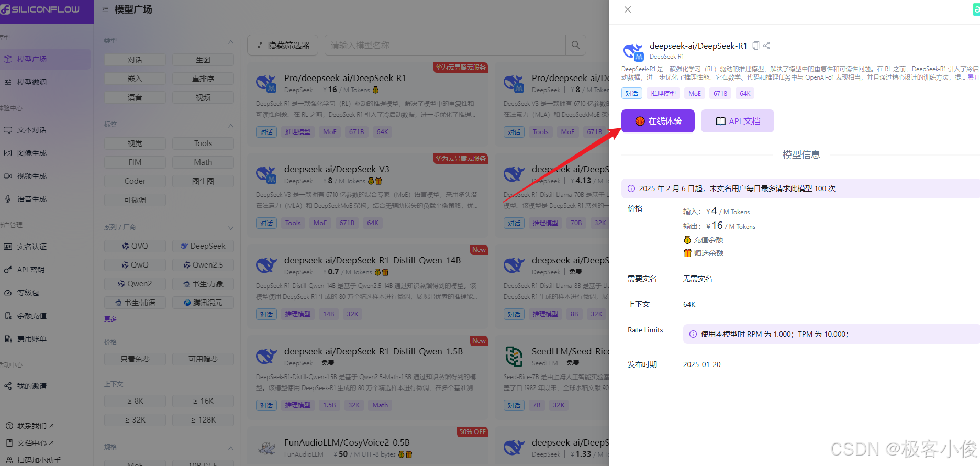Image resolution: width=980 pixels, height=466 pixels.
Task: Filter by 腾讯混元 vendor
Action: click(203, 303)
